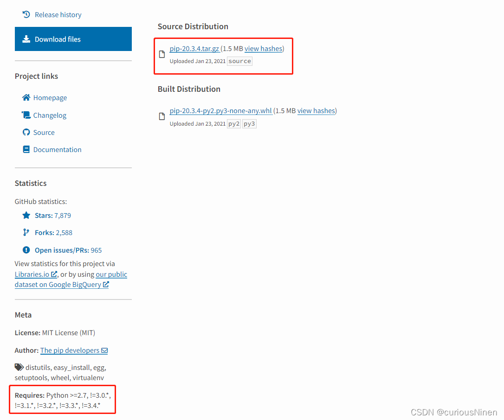Click the Meta heading
This screenshot has width=504, height=420.
click(23, 315)
